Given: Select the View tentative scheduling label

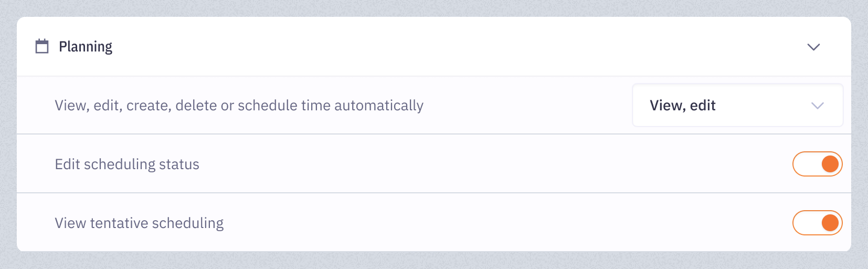Looking at the screenshot, I should [139, 223].
